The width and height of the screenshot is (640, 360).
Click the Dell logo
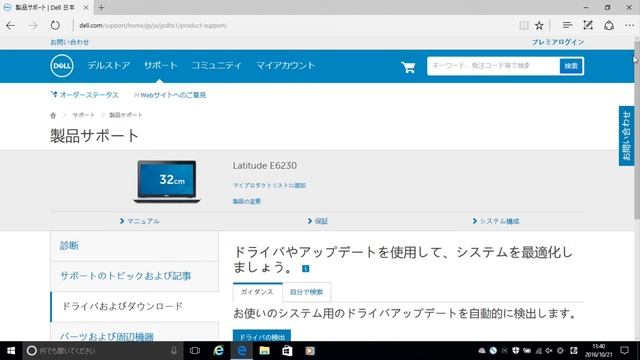[x=62, y=66]
